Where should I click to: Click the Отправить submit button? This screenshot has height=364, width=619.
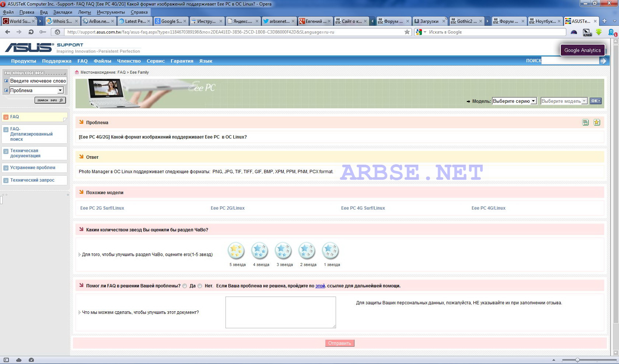click(340, 343)
